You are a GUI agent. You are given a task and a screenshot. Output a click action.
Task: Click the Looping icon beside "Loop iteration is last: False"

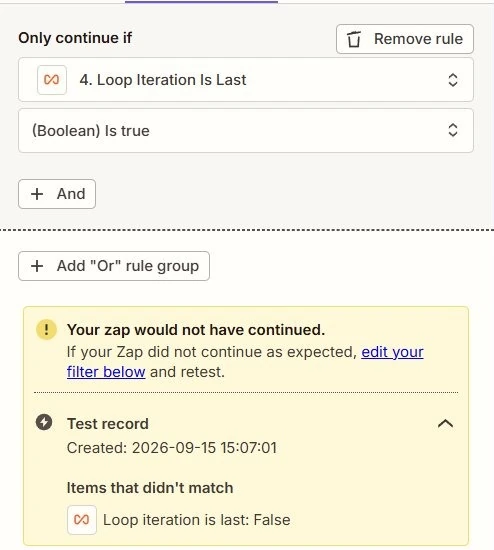click(x=82, y=519)
